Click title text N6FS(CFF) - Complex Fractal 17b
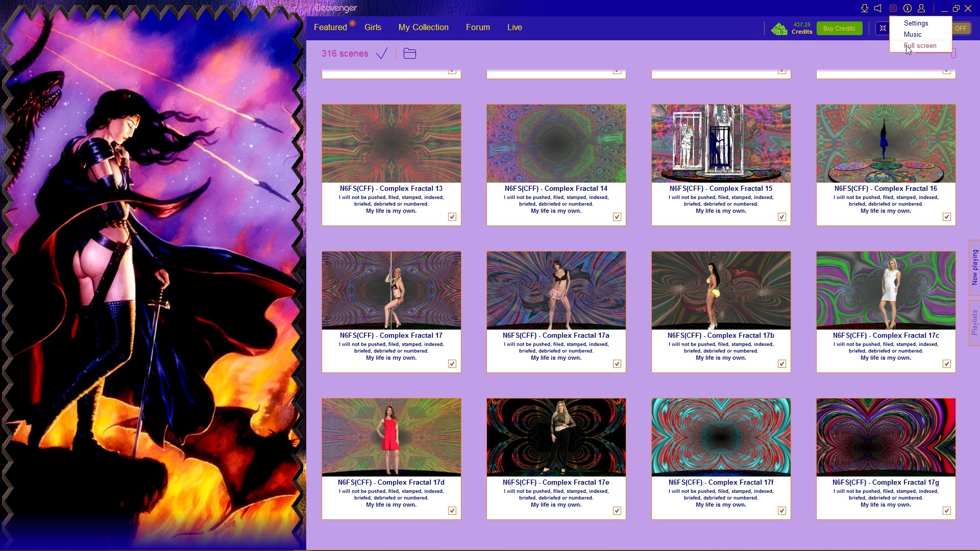The image size is (980, 551). point(721,336)
